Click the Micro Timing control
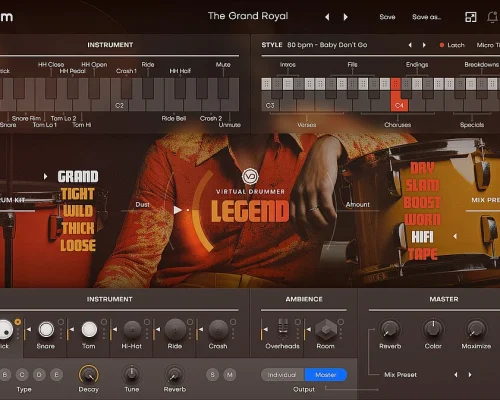 pyautogui.click(x=488, y=45)
